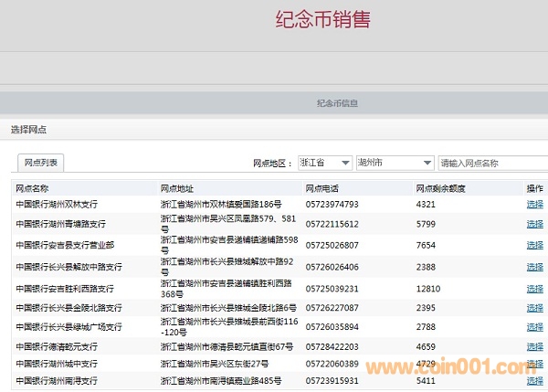The image size is (548, 392).
Task: Click the 纪念币信息 step header
Action: pos(336,103)
